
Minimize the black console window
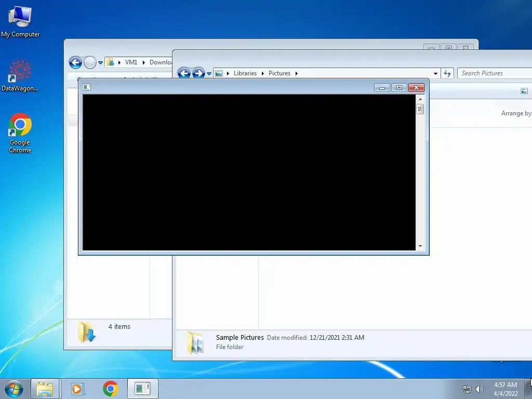[x=382, y=88]
